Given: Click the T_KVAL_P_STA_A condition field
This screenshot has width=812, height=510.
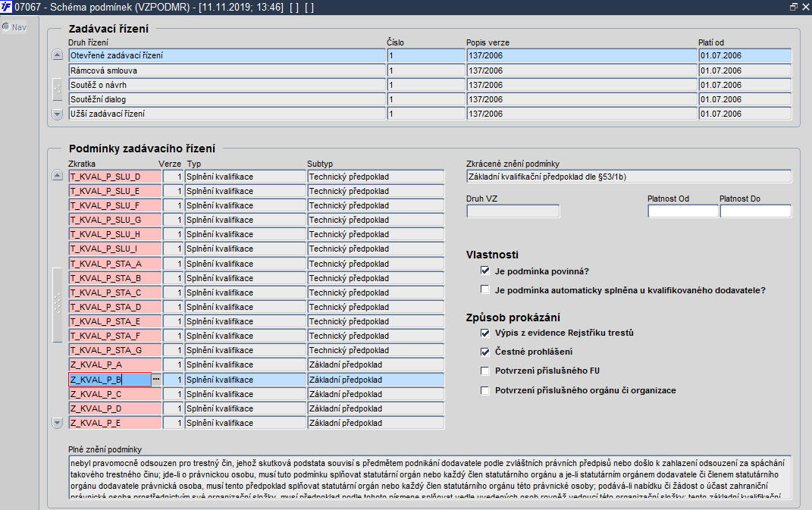Looking at the screenshot, I should 115,264.
